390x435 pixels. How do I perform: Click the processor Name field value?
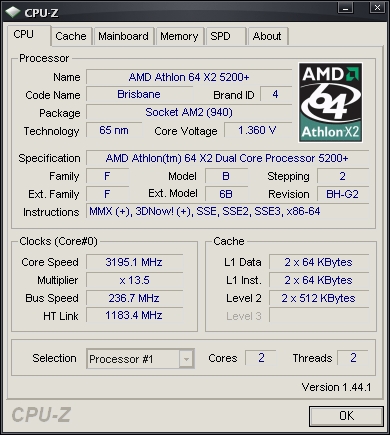(189, 77)
